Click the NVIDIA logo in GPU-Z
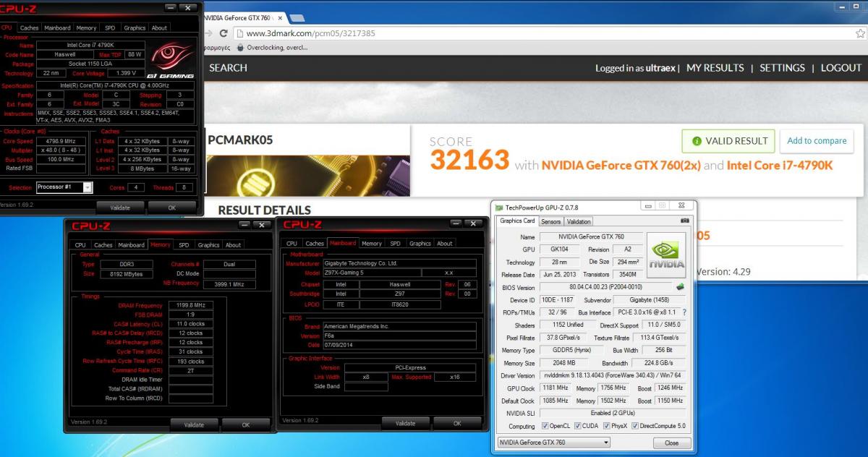This screenshot has height=457, width=868. pos(666,256)
